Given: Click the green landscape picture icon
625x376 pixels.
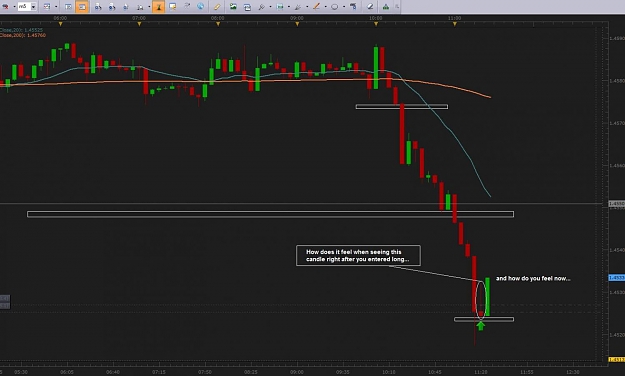Looking at the screenshot, I should (233, 6).
